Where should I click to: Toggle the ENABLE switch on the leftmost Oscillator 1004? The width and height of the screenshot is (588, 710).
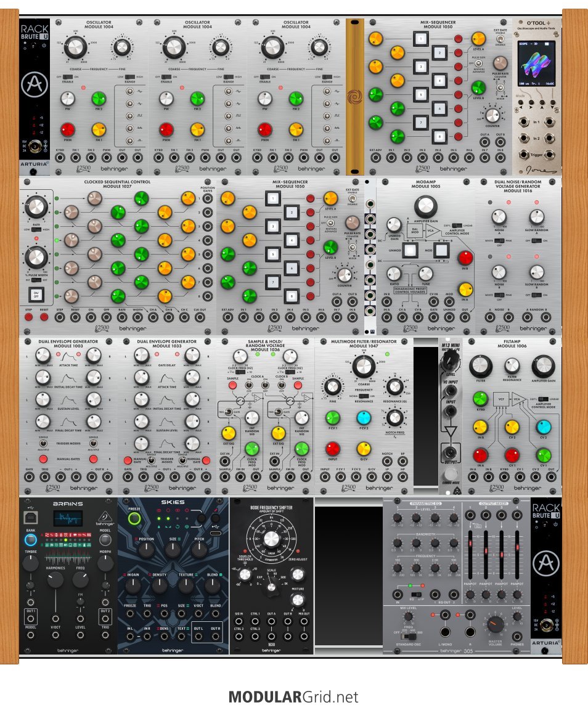point(68,77)
